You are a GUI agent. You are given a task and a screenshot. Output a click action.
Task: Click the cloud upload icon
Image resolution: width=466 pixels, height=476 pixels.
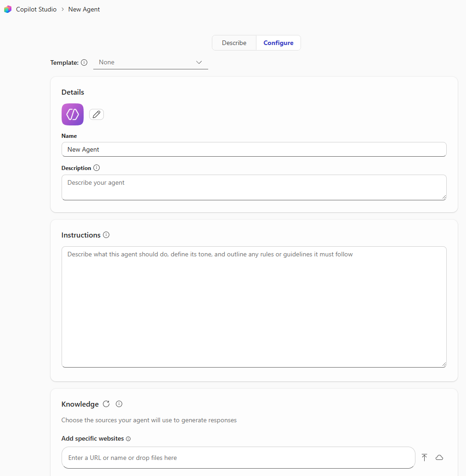tap(439, 457)
